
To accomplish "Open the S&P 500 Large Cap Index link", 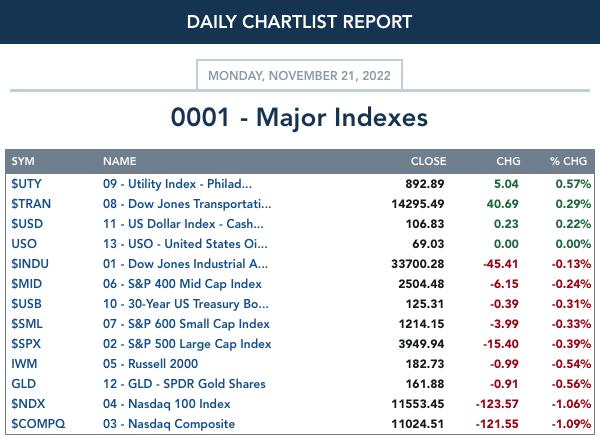I will tap(187, 344).
